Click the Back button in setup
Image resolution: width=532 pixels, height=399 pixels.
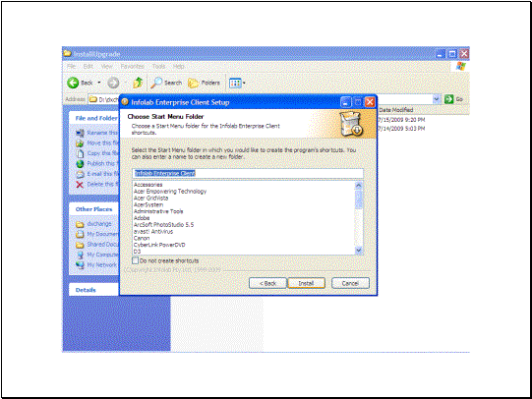[x=267, y=283]
